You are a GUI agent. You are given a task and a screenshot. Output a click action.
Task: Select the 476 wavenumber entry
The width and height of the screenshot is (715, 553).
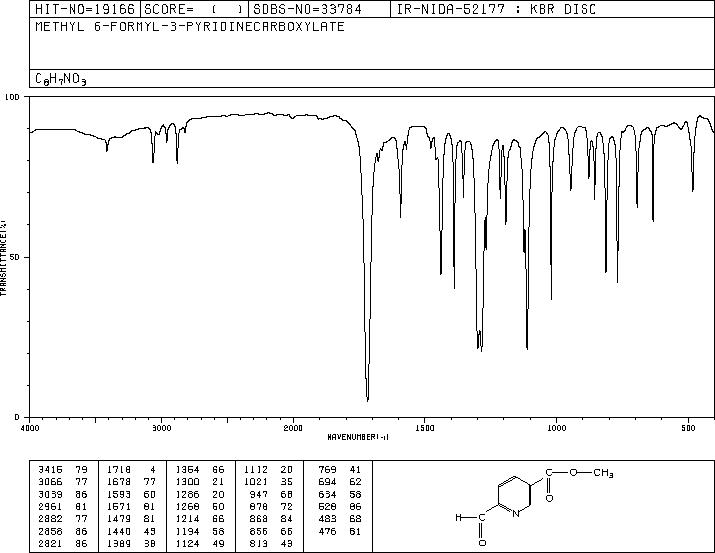[x=327, y=531]
